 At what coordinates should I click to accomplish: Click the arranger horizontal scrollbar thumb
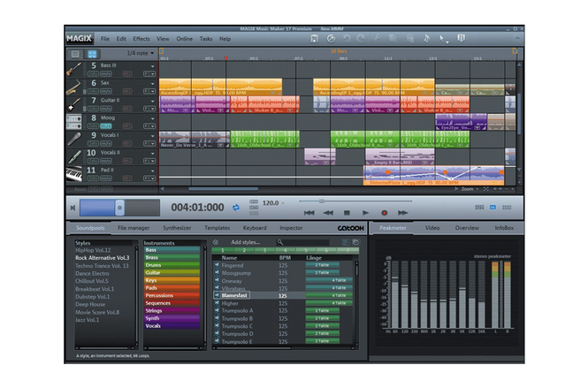(x=223, y=189)
